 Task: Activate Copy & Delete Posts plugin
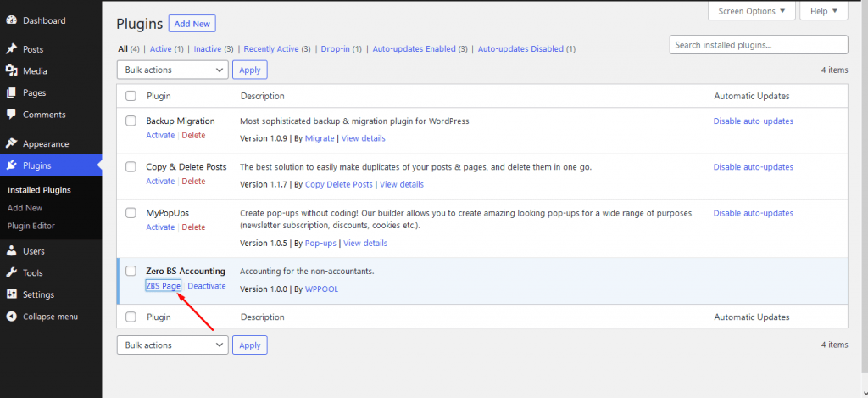pyautogui.click(x=160, y=182)
